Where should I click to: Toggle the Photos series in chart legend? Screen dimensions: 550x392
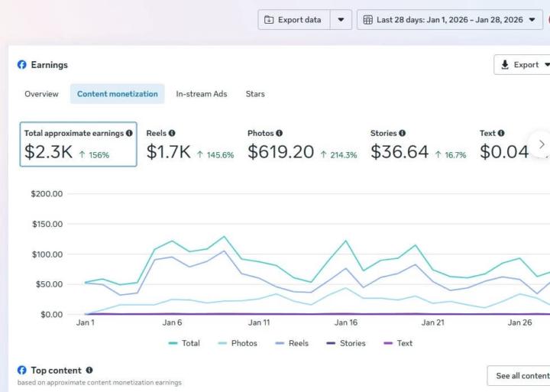click(237, 343)
